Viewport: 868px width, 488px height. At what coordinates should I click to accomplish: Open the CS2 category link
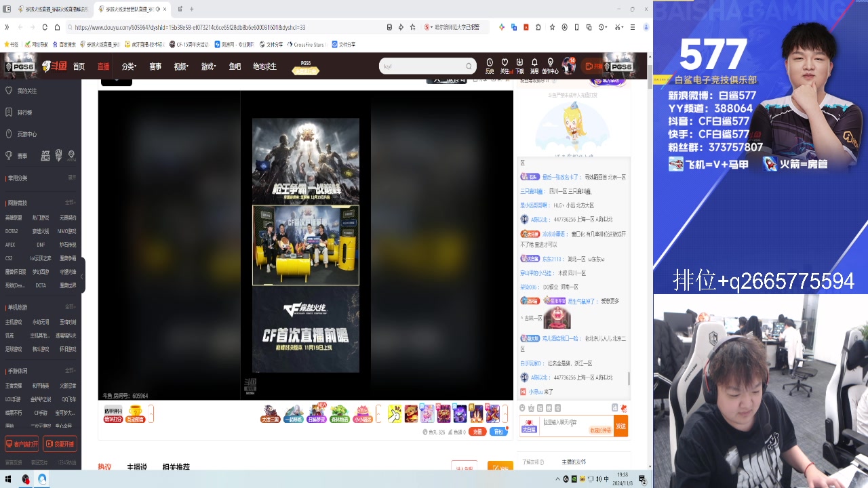[9, 258]
